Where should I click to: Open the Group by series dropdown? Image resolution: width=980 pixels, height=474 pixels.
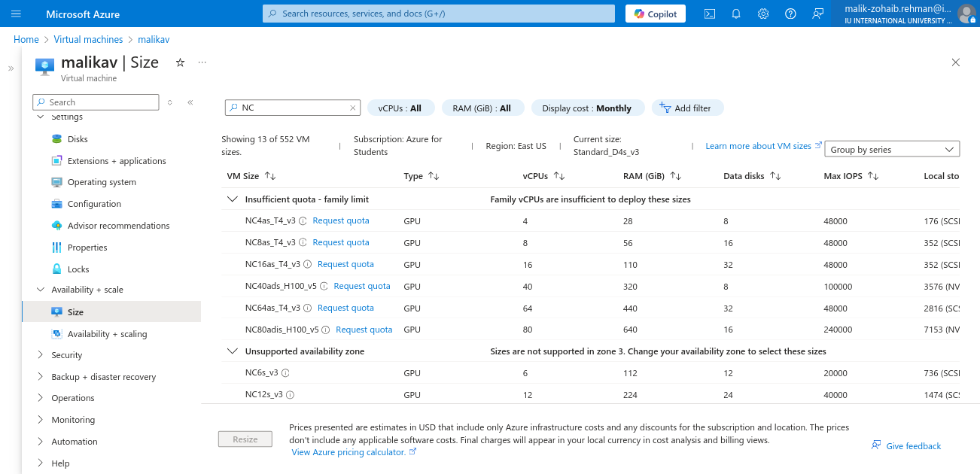892,149
